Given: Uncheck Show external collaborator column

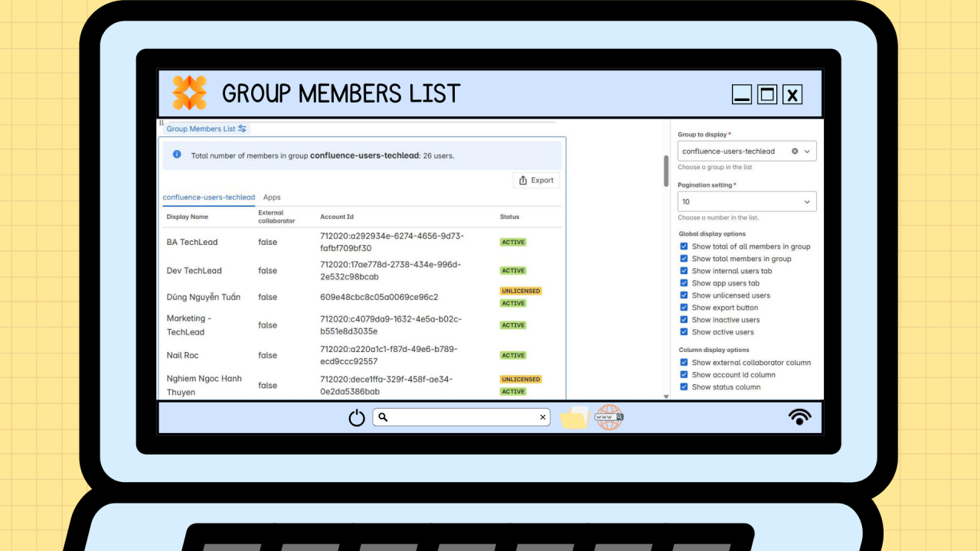Looking at the screenshot, I should point(684,363).
